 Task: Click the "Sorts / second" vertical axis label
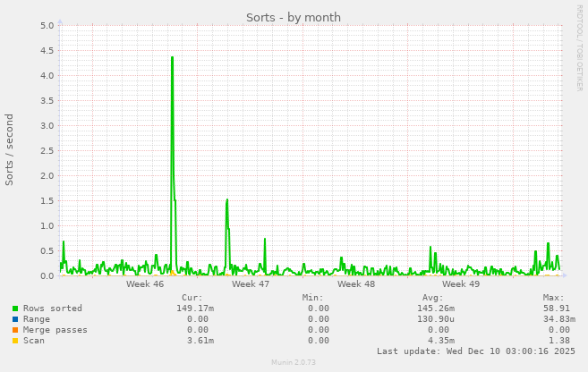coord(10,149)
